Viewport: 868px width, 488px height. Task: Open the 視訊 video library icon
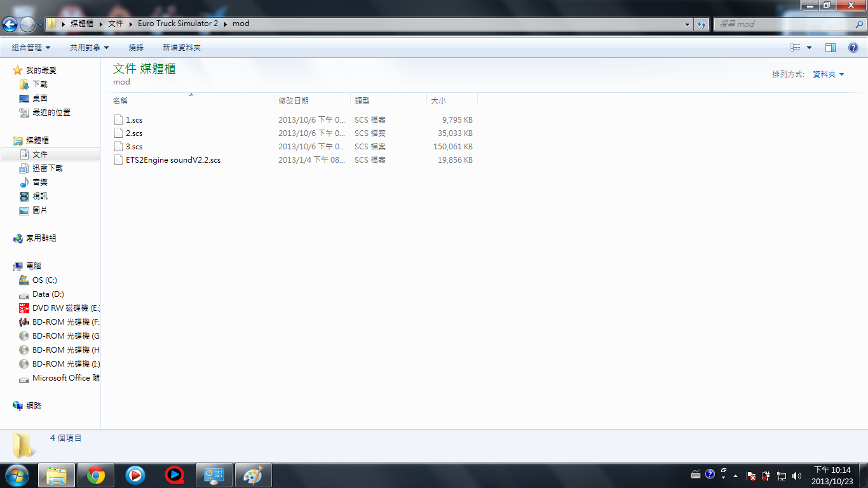click(x=24, y=196)
